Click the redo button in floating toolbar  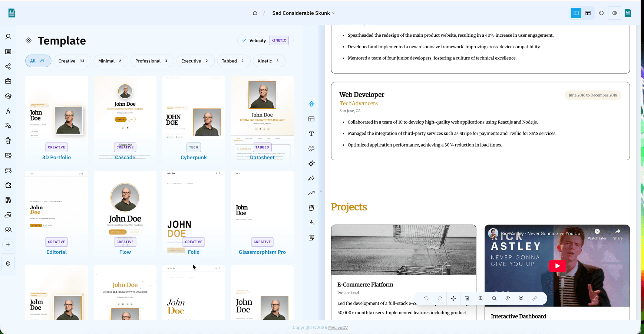[x=440, y=298]
